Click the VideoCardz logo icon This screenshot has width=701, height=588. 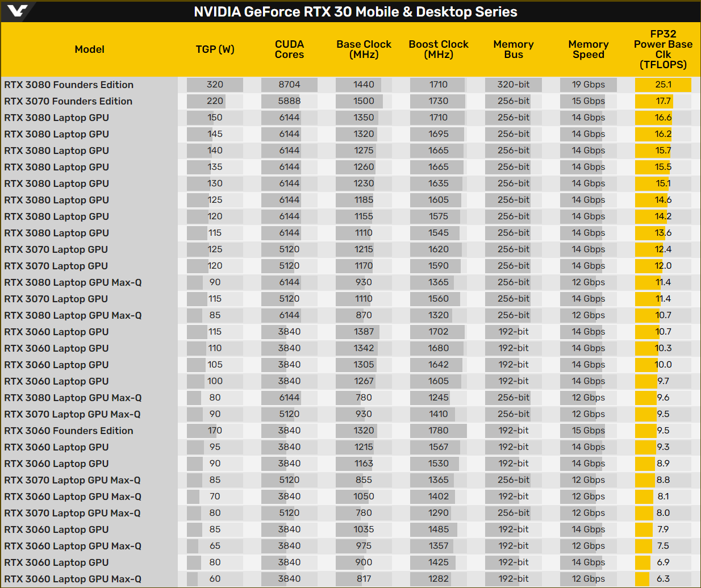tap(16, 10)
